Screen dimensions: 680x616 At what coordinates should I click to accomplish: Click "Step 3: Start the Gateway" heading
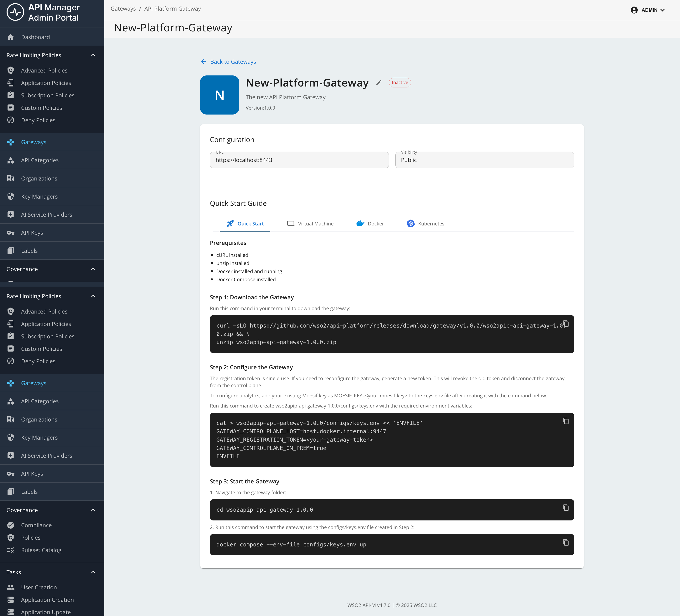click(245, 481)
